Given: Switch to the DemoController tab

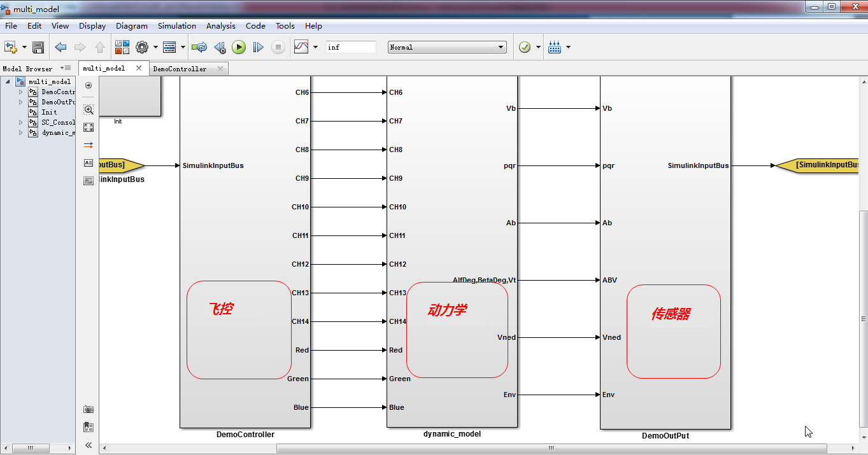Looking at the screenshot, I should 180,69.
